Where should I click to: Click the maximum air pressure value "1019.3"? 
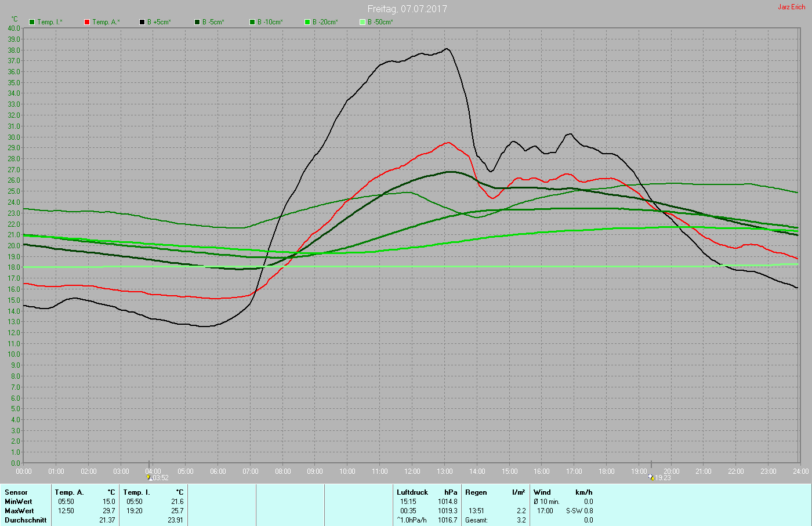click(x=448, y=511)
